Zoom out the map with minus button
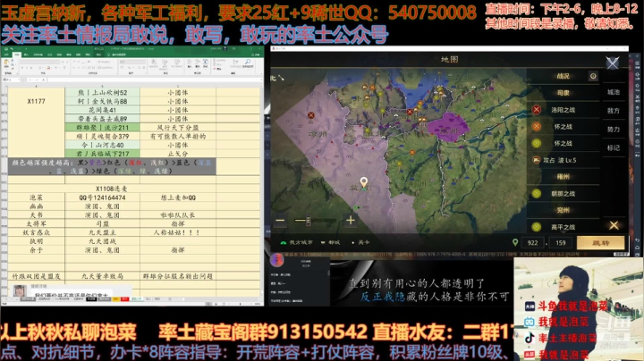 coord(280,221)
